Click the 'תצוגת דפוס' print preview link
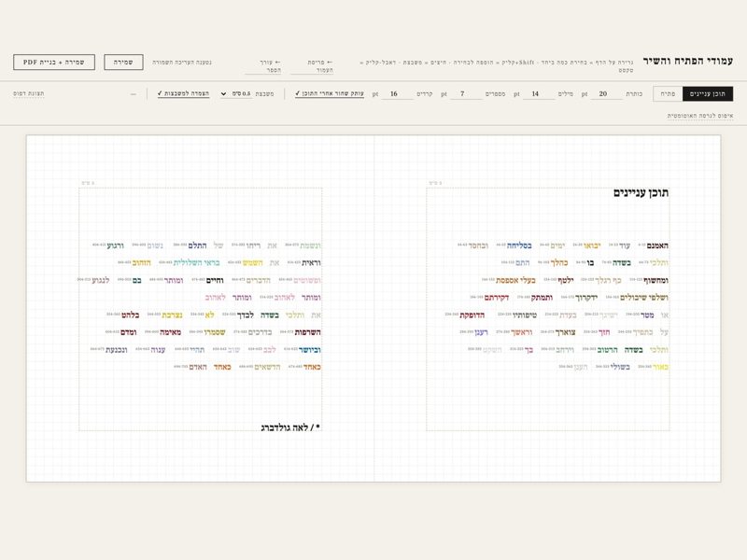The width and height of the screenshot is (747, 560). 29,94
